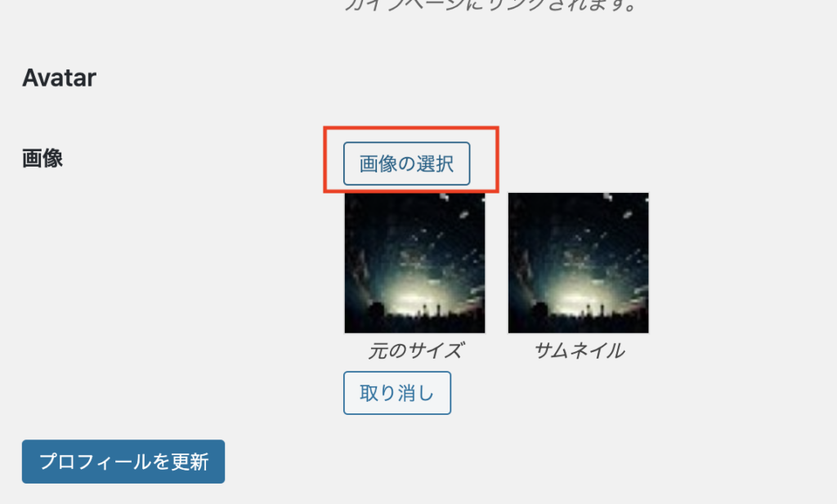
Task: Click the gray description text at top
Action: coord(491,6)
